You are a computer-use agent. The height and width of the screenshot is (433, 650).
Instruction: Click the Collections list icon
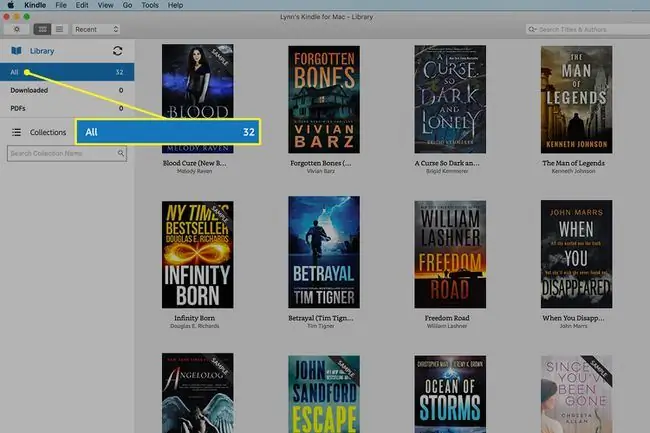tap(16, 132)
